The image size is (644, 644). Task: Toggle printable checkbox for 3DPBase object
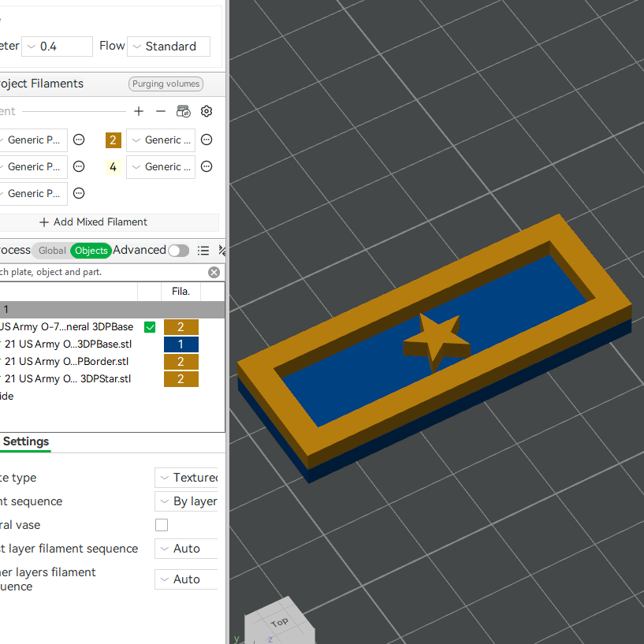coord(150,327)
